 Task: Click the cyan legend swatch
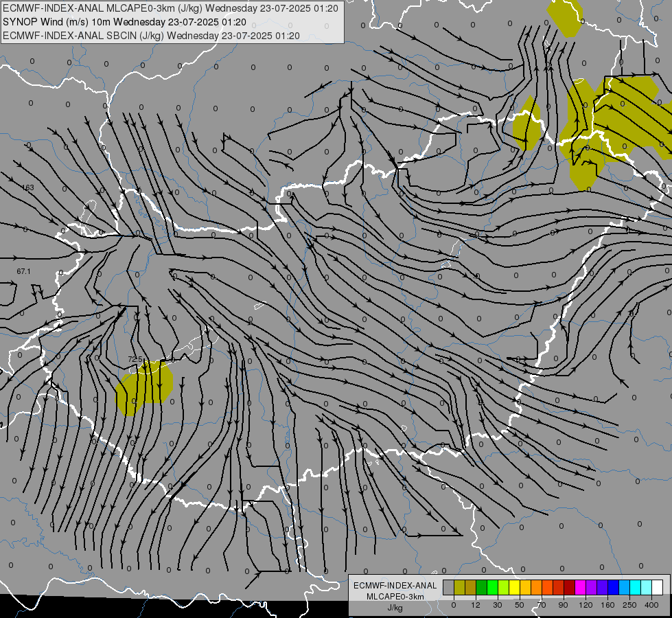point(635,587)
